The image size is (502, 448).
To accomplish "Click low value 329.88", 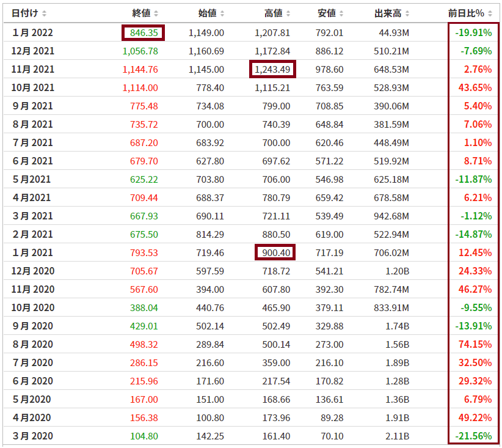I will coord(329,326).
